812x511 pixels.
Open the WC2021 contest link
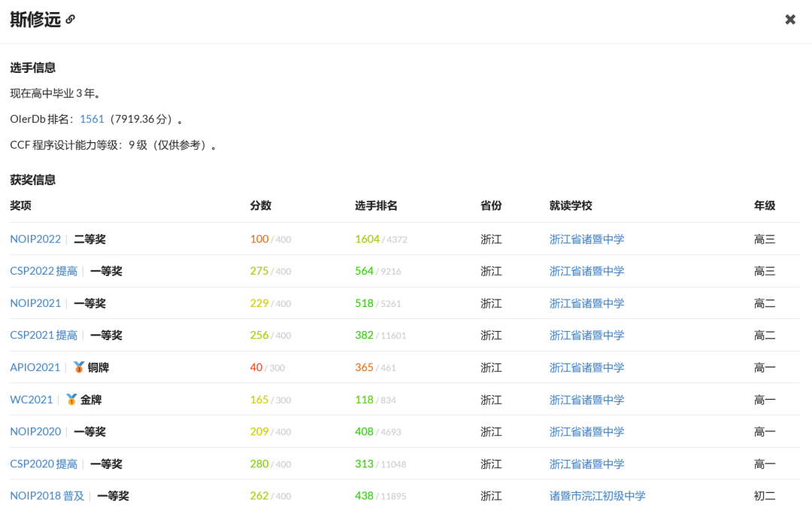[x=31, y=400]
